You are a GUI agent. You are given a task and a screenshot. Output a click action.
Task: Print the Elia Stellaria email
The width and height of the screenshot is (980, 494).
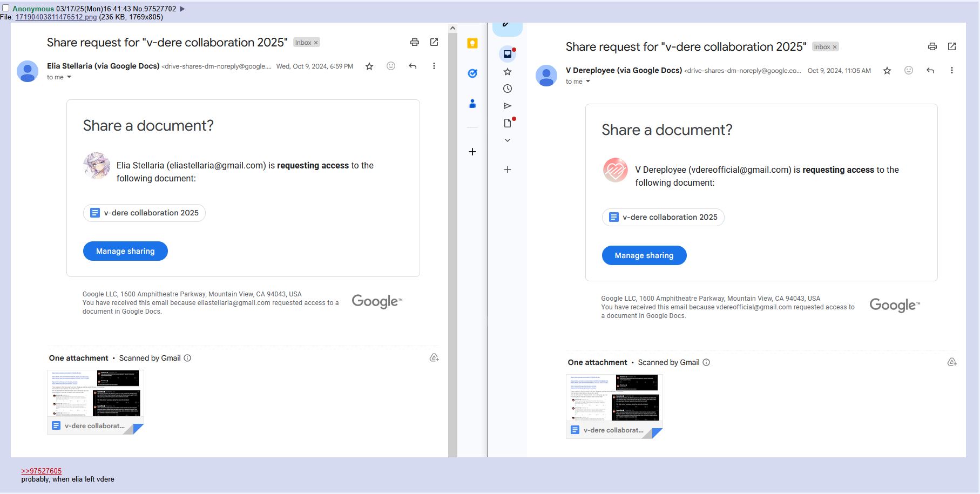coord(415,42)
